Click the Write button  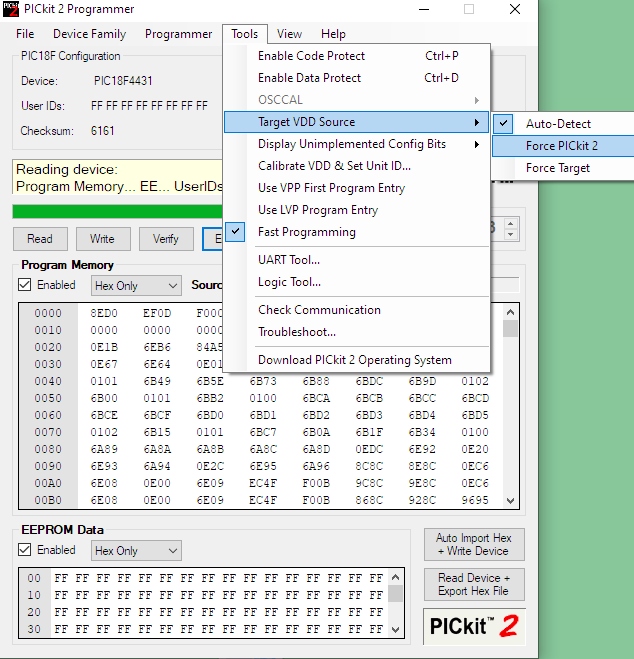tap(103, 239)
